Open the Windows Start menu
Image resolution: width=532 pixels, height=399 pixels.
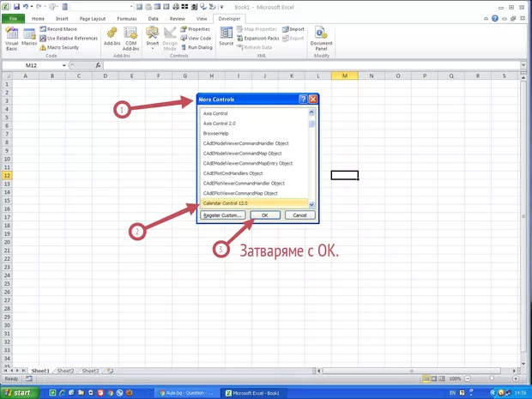tap(21, 392)
